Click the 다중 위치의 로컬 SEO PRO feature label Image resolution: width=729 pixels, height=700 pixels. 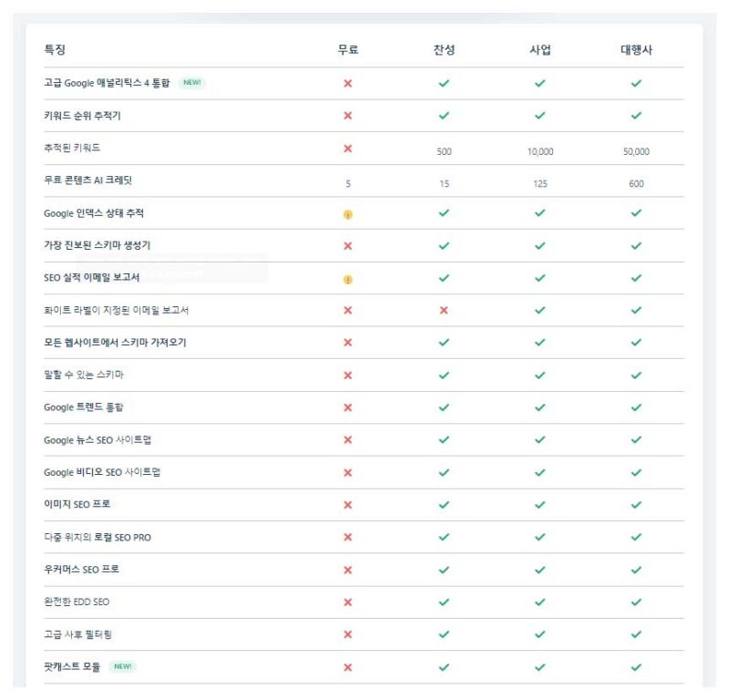tap(98, 538)
